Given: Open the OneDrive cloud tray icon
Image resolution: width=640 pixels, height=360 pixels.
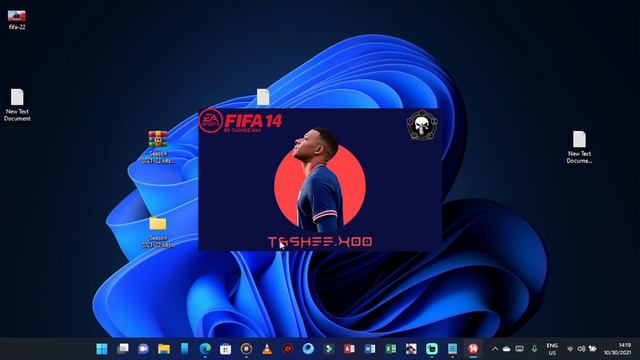Looking at the screenshot, I should (x=507, y=349).
